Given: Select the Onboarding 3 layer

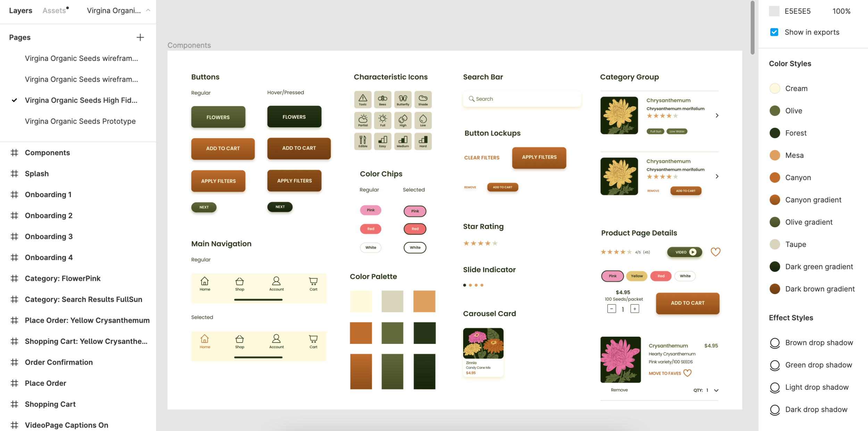Looking at the screenshot, I should point(49,236).
